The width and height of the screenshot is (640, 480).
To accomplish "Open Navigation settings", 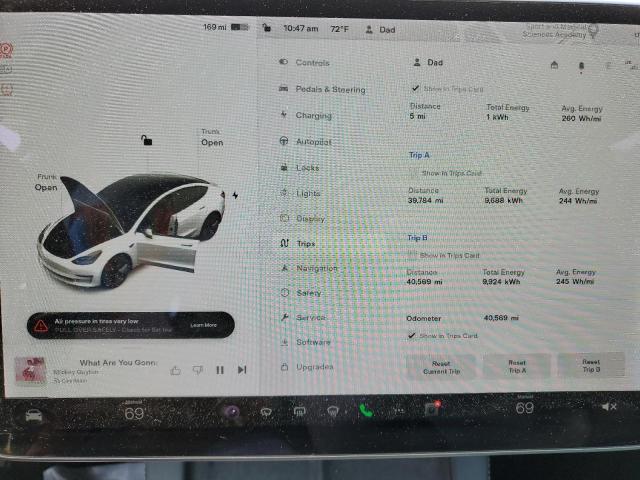I will tap(309, 268).
